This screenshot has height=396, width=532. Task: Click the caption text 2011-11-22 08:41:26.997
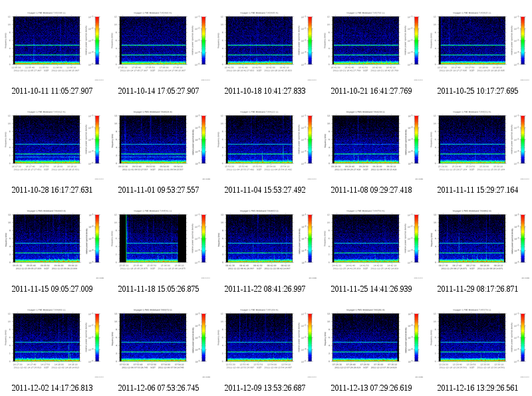[x=265, y=289]
